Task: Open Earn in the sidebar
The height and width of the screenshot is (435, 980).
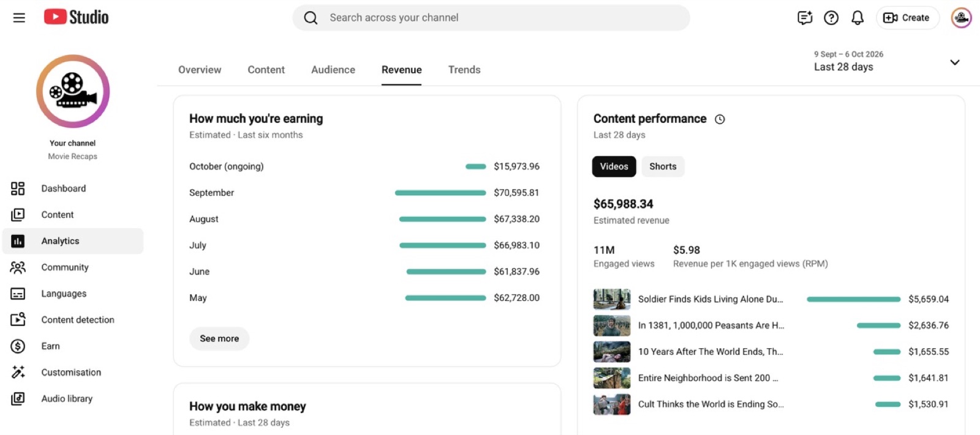Action: (73, 346)
